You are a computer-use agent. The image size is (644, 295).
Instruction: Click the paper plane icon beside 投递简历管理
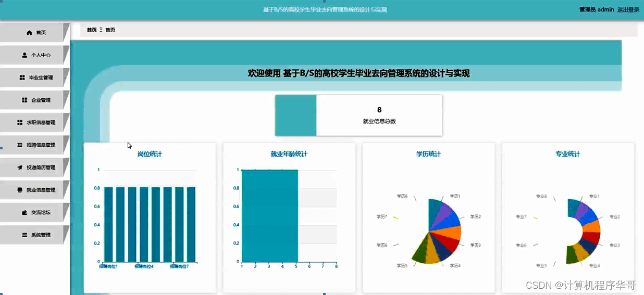[20, 168]
